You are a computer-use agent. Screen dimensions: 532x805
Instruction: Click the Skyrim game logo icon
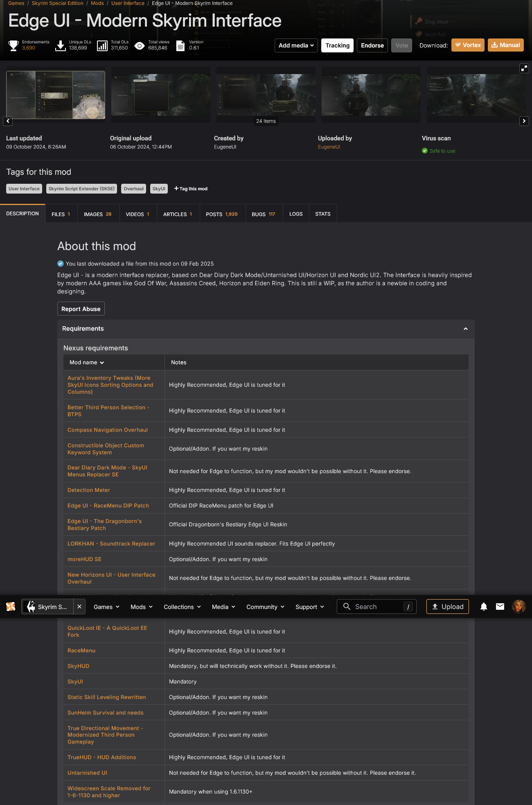click(30, 607)
